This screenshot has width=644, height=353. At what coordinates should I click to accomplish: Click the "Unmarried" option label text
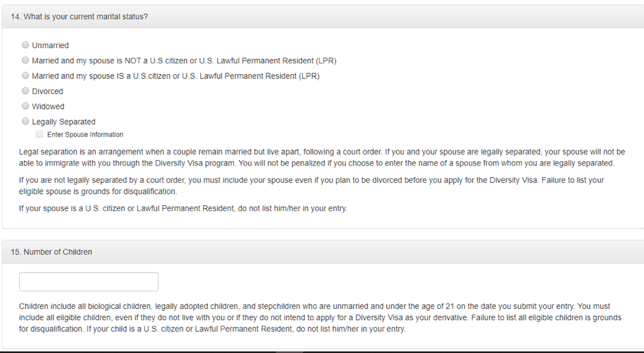50,45
